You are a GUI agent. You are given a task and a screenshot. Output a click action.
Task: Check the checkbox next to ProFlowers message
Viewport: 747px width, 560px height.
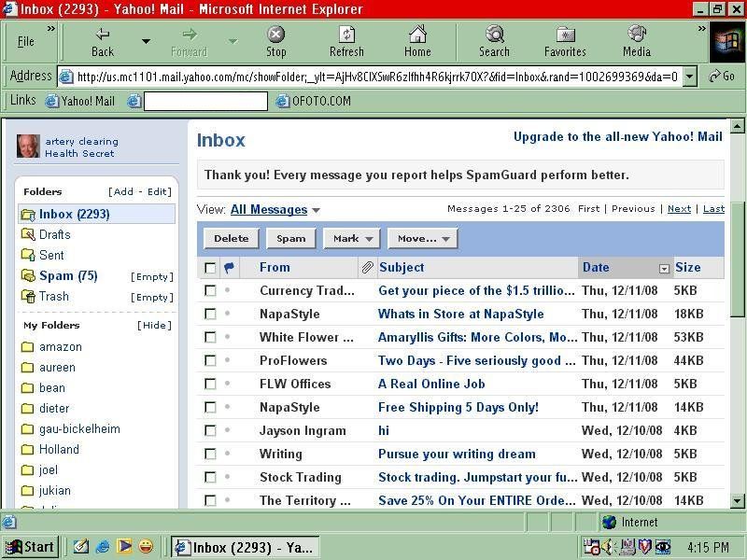(209, 360)
